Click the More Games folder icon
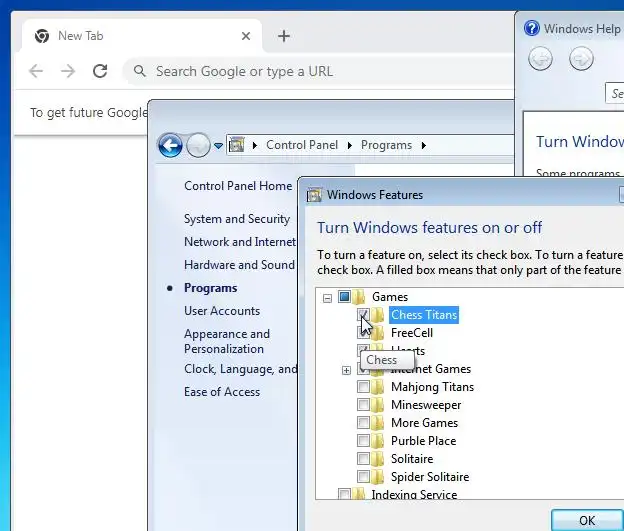 [x=378, y=423]
